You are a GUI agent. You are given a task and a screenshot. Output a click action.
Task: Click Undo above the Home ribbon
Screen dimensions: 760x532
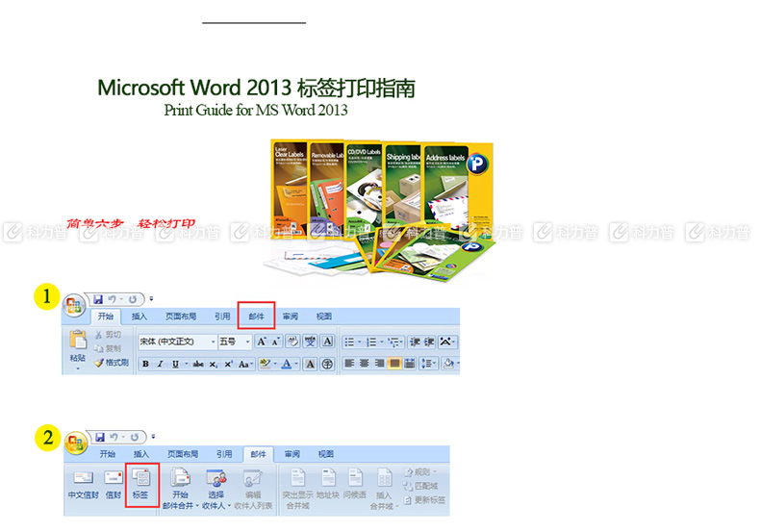[x=112, y=299]
